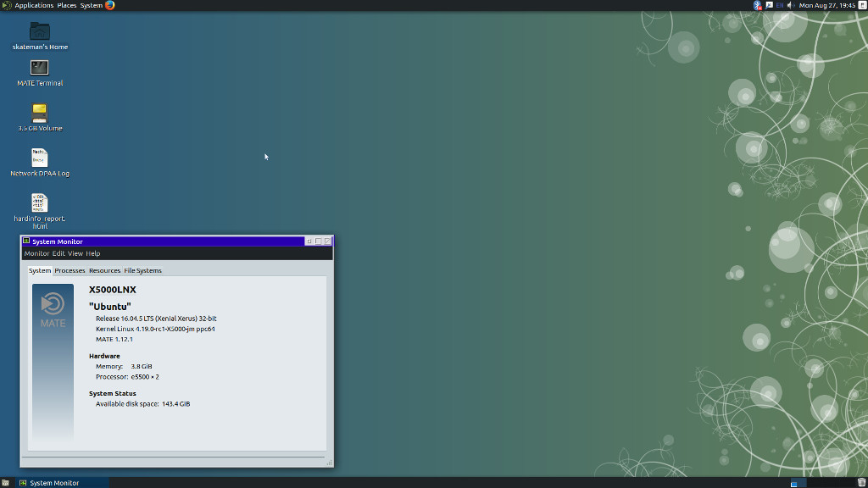Select the hardinfo_report.html file icon
This screenshot has width=868, height=488.
tap(40, 211)
